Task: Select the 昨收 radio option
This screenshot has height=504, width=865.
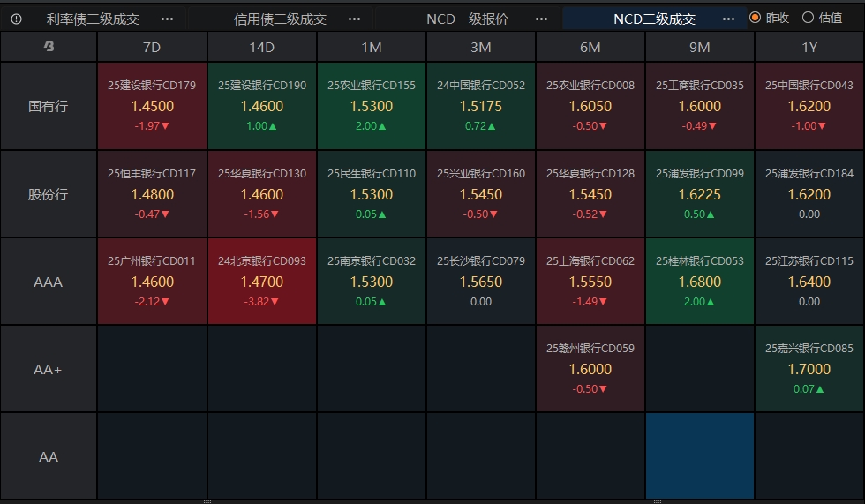Action: [x=770, y=18]
